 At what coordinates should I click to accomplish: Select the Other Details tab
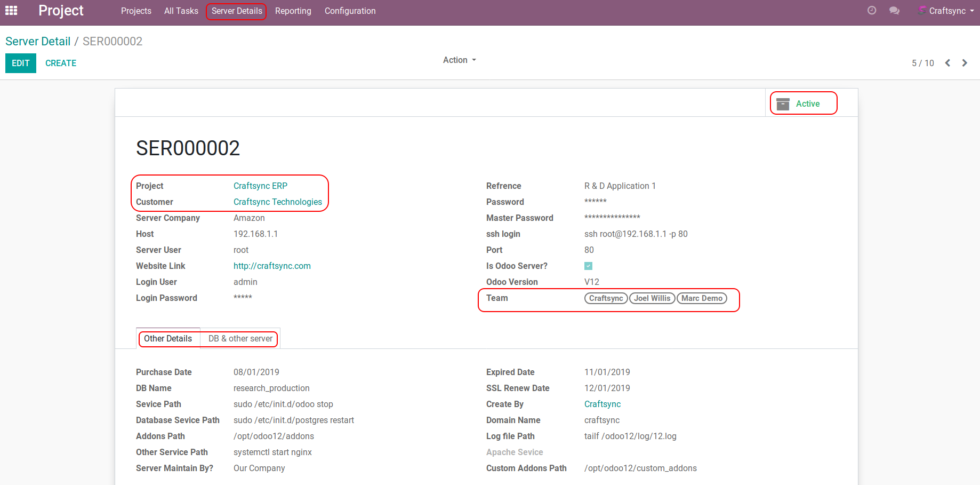pos(168,339)
